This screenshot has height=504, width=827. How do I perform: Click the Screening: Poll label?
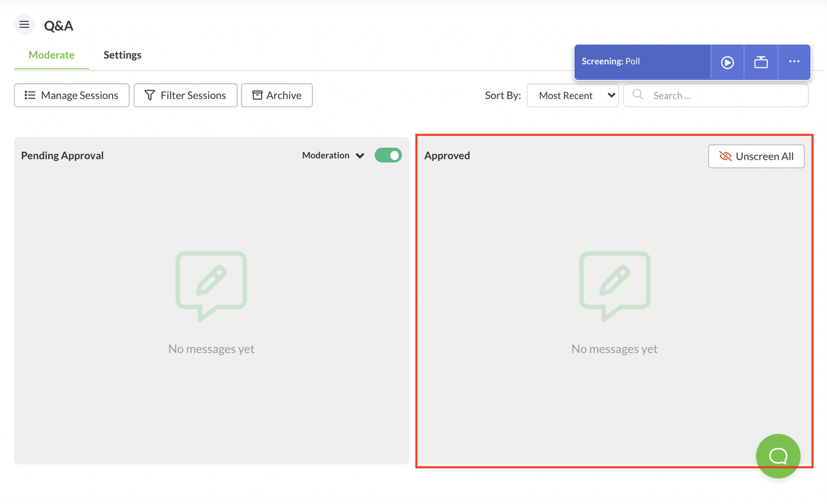coord(611,61)
